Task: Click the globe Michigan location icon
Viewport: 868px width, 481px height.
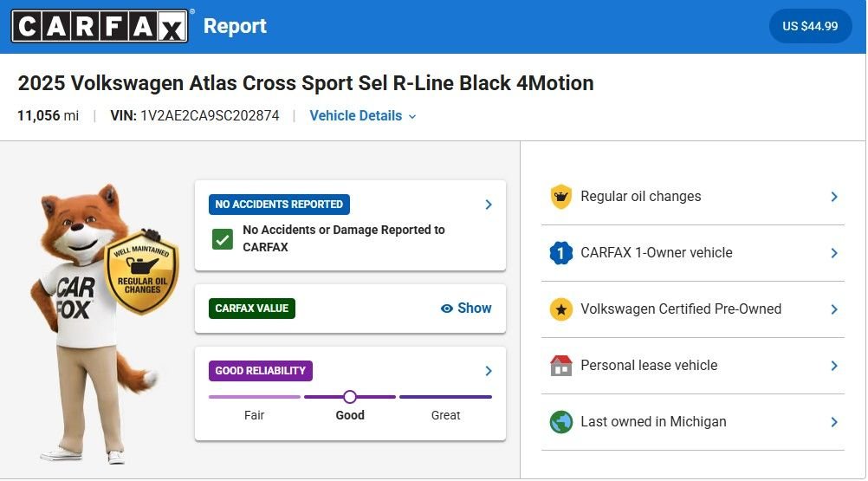Action: click(x=561, y=422)
